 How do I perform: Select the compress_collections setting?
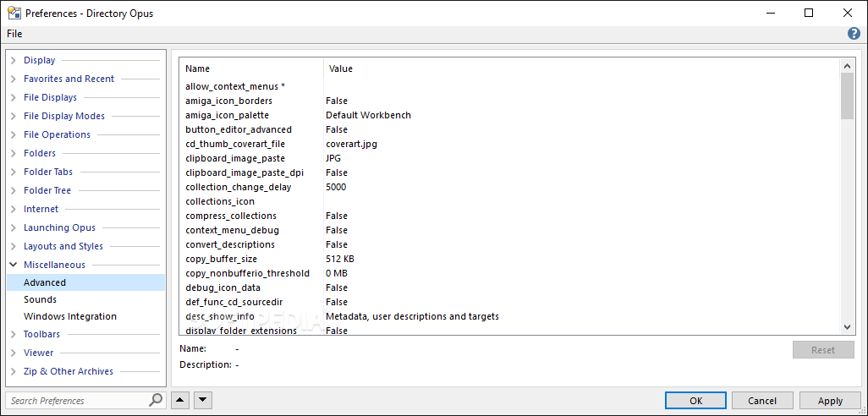(231, 216)
